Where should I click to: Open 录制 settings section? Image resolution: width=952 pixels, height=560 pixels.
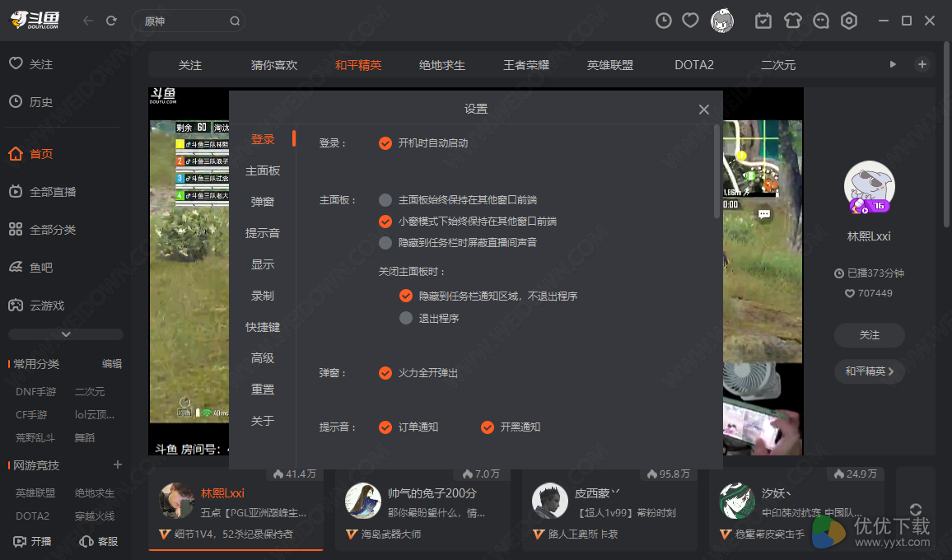[262, 295]
